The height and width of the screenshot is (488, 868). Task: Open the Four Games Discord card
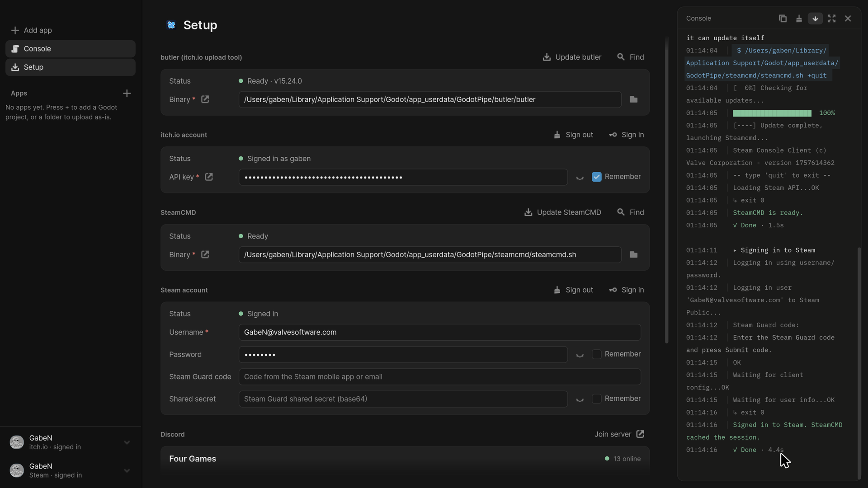[405, 459]
